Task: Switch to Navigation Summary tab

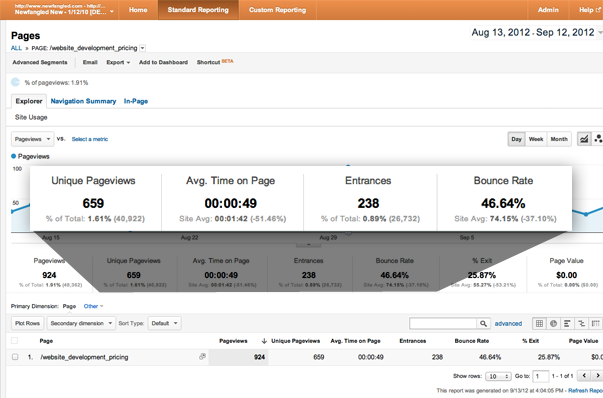Action: pos(83,101)
